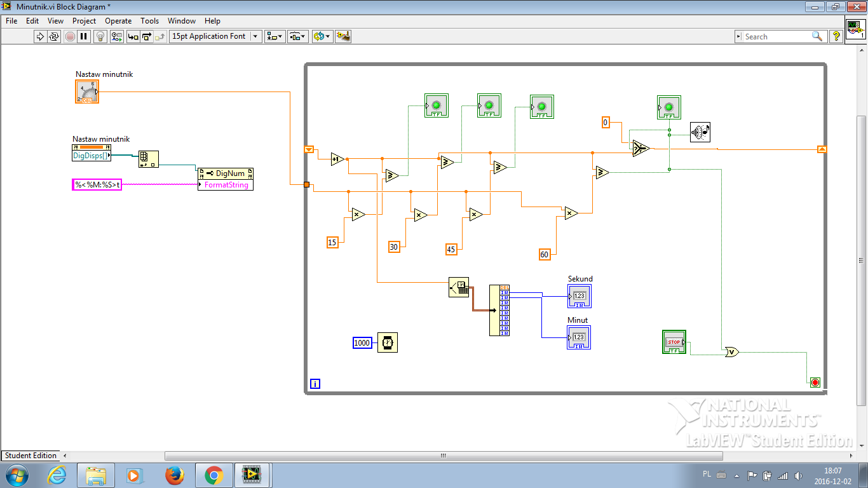The height and width of the screenshot is (488, 868).
Task: Click the Run arrow button
Action: pos(40,36)
